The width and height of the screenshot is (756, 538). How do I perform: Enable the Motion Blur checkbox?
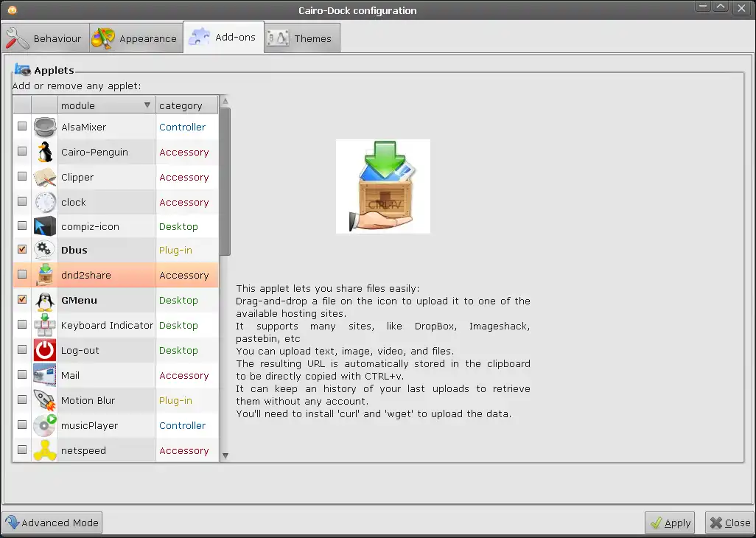[x=22, y=399]
